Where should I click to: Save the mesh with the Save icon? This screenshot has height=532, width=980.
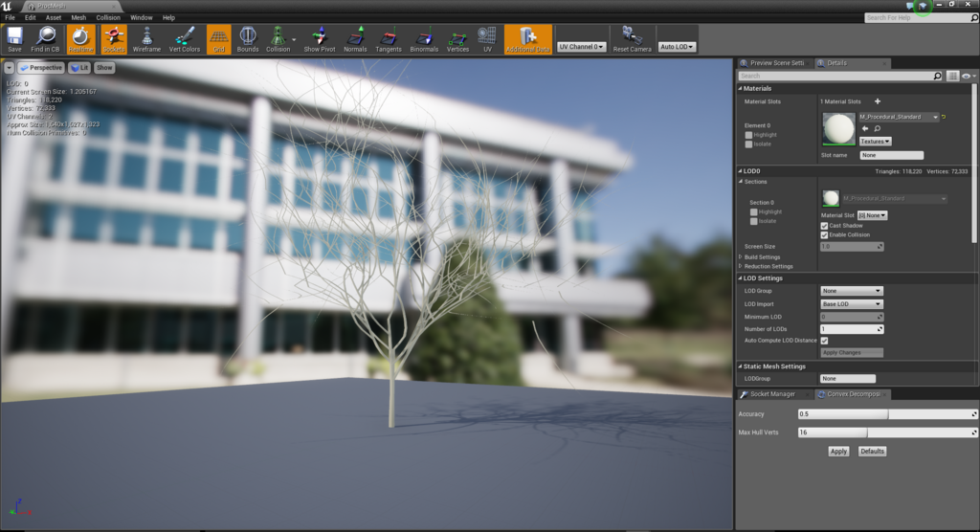[14, 39]
